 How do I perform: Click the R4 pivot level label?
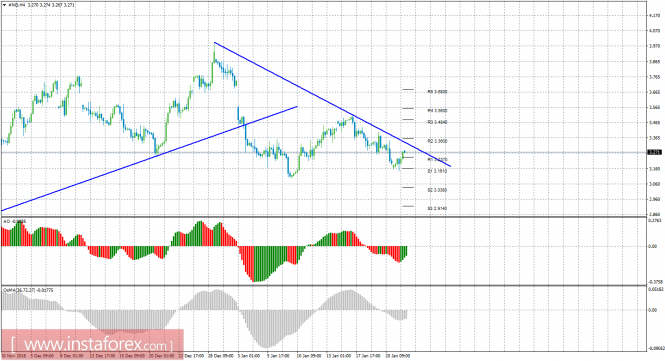point(437,110)
